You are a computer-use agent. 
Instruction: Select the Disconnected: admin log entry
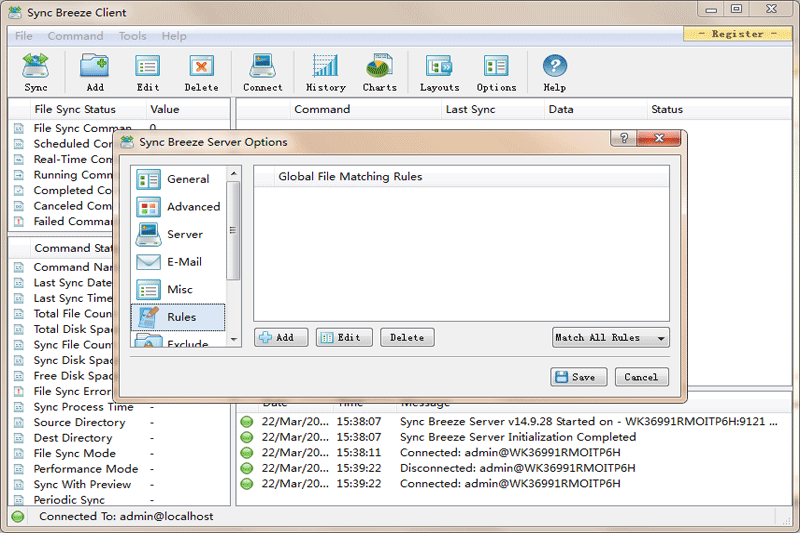click(x=514, y=468)
